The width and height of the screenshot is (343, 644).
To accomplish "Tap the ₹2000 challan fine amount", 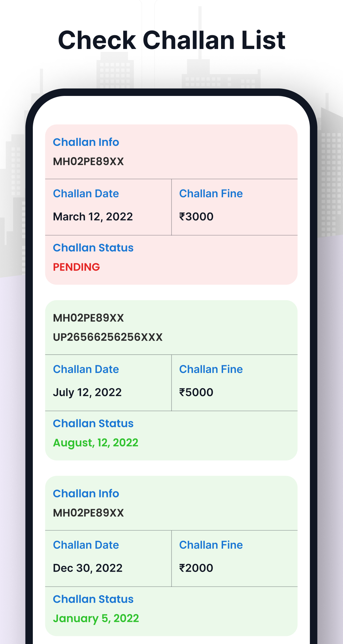I will click(x=196, y=568).
